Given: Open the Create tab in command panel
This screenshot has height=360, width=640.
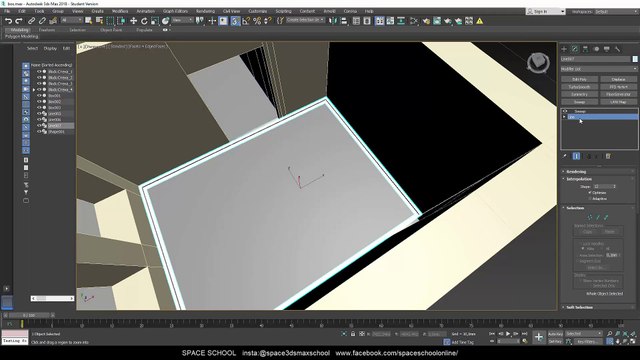Looking at the screenshot, I should (x=564, y=49).
